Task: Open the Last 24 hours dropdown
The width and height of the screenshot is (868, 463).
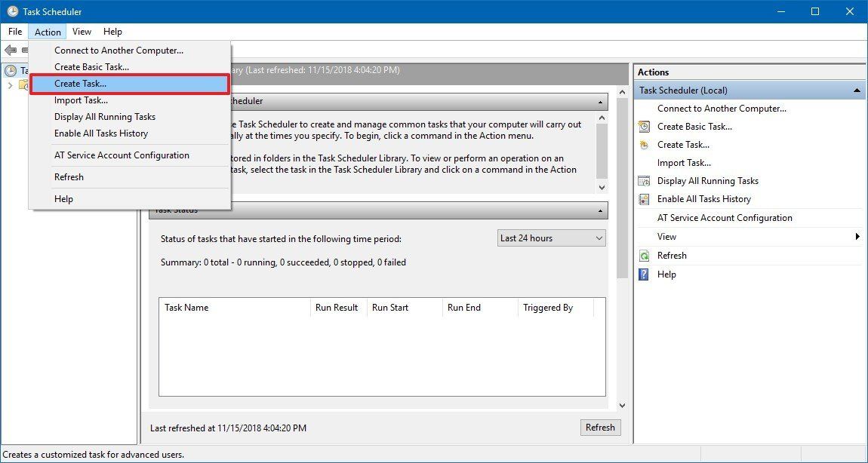Action: tap(551, 238)
